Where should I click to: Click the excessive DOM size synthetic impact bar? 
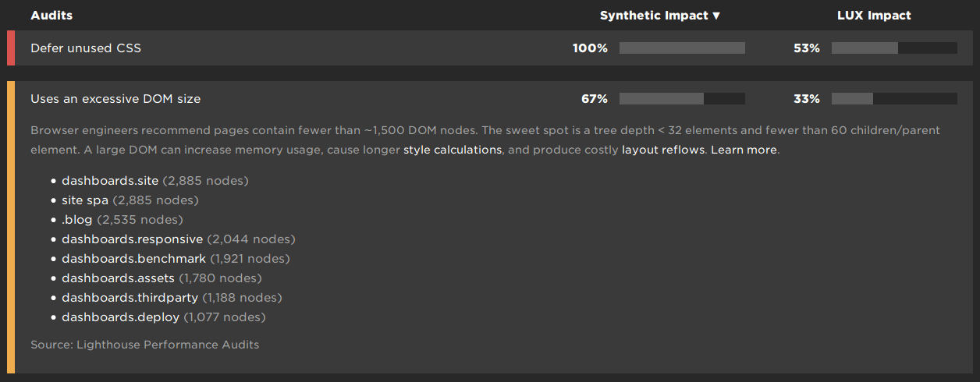tap(682, 99)
